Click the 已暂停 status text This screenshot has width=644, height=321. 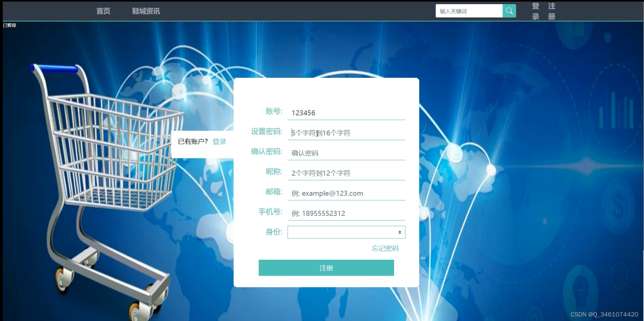click(9, 25)
